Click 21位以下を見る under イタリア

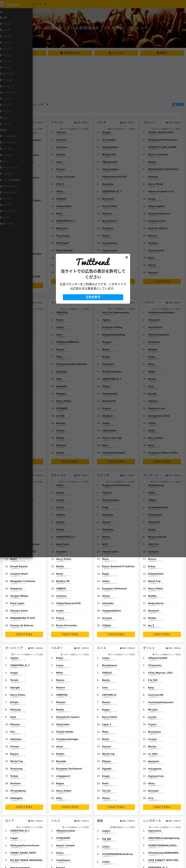coord(162,462)
